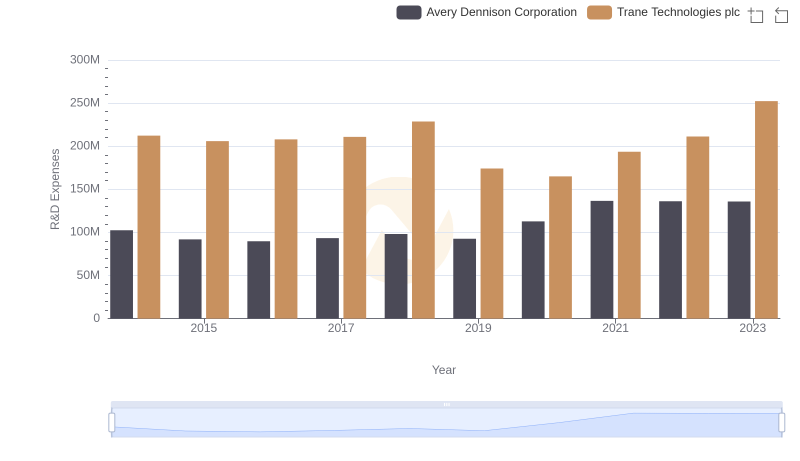This screenshot has height=461, width=800.
Task: Click the dark Avery Dennison bar for 2017
Action: point(328,278)
